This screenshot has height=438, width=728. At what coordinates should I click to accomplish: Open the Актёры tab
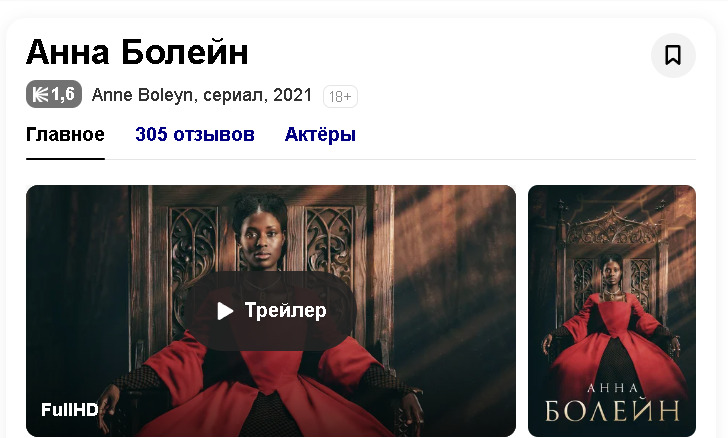pyautogui.click(x=320, y=135)
